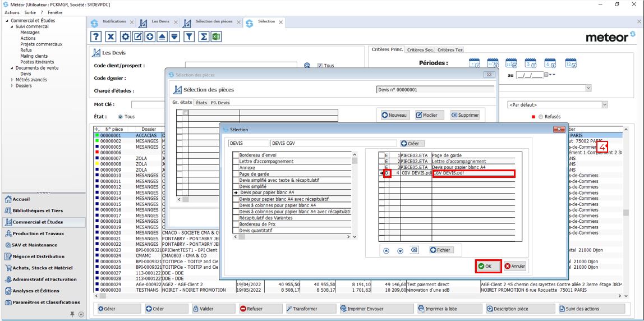The height and width of the screenshot is (321, 644).
Task: Open the Sortie menu
Action: click(30, 12)
